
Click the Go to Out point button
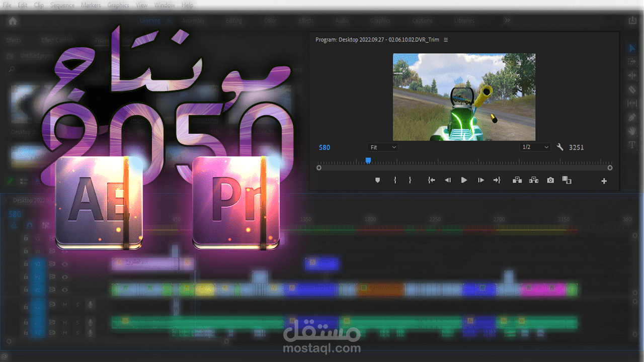point(497,180)
